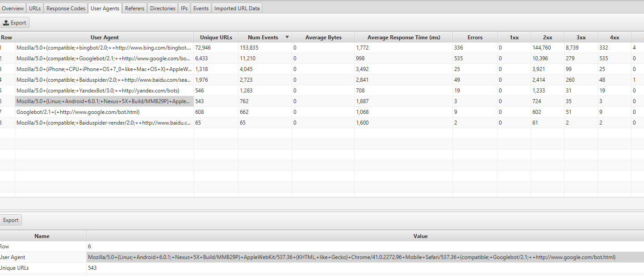Select the Linux Android Nexus 5X row
The width and height of the screenshot is (644, 276).
click(x=322, y=101)
